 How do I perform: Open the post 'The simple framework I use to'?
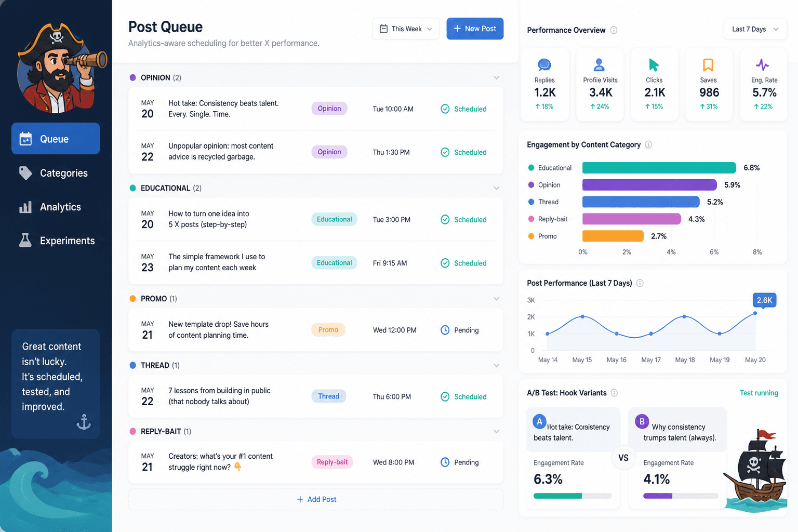315,262
